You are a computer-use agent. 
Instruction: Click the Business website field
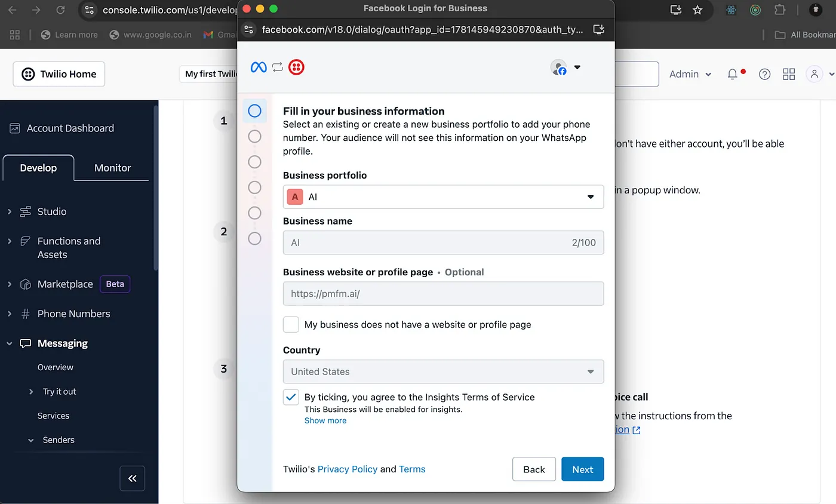pos(443,294)
